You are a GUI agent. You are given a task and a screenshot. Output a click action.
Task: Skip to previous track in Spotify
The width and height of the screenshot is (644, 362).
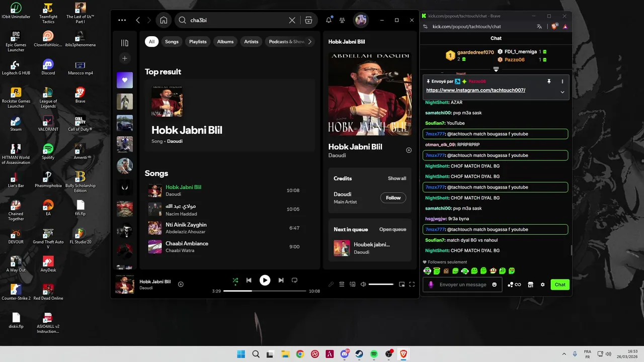pyautogui.click(x=249, y=281)
